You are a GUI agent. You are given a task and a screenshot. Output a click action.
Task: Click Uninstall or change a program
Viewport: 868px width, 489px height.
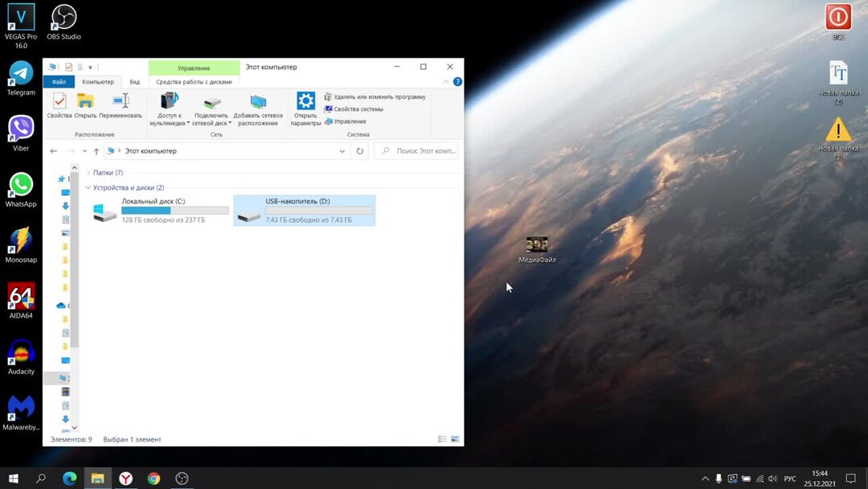pos(375,97)
